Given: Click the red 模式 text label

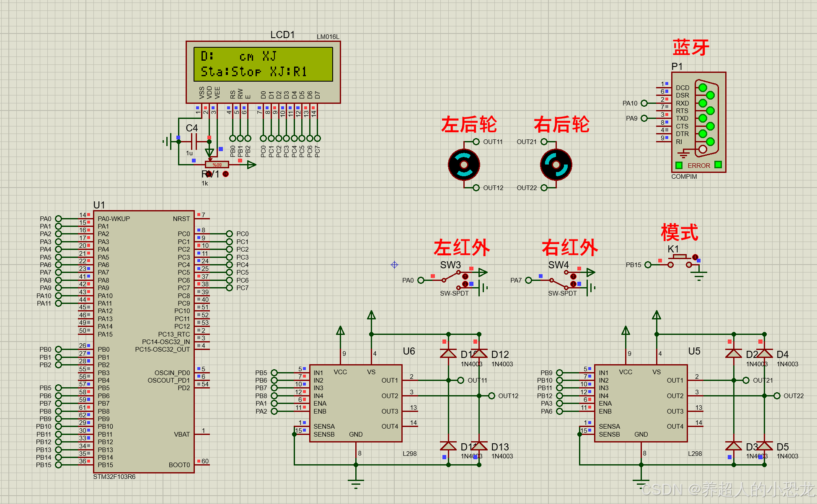Looking at the screenshot, I should [x=679, y=232].
